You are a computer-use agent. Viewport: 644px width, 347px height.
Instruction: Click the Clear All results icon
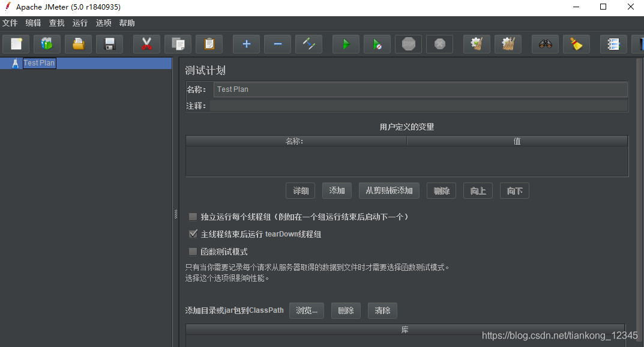tap(508, 44)
